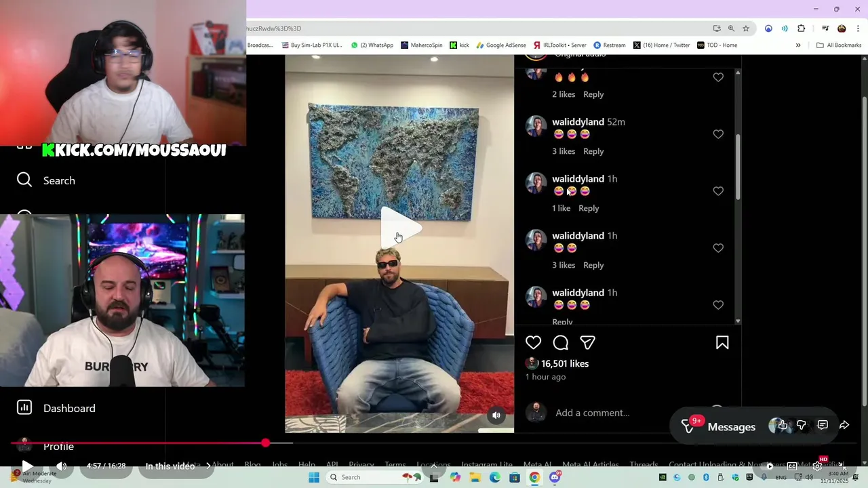
Task: Share the YouTube video via arrow icon
Action: (x=844, y=426)
